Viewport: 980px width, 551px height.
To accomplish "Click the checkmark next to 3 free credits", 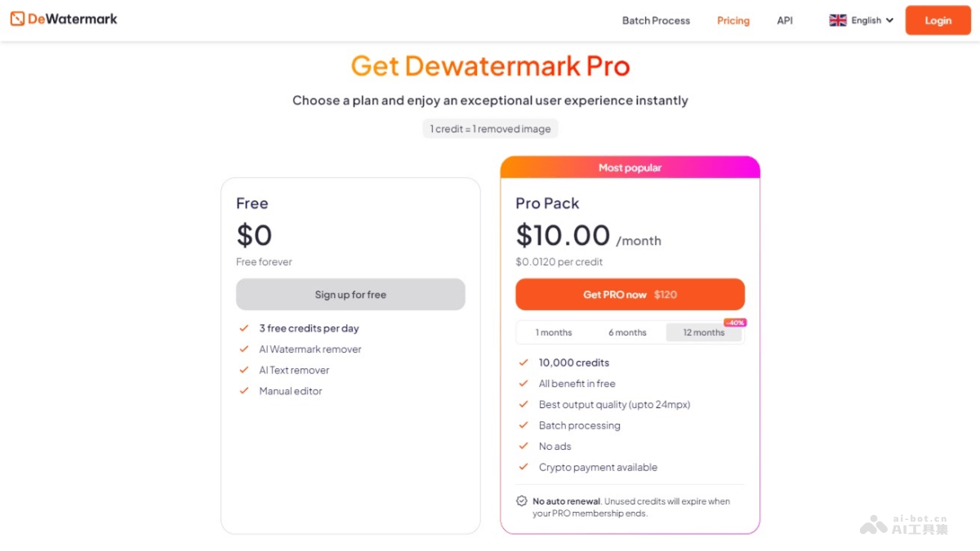I will [244, 327].
